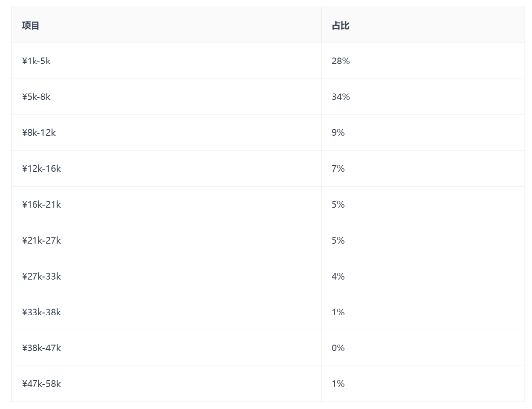This screenshot has width=532, height=409.
Task: Click the 占比 column header
Action: click(x=341, y=26)
